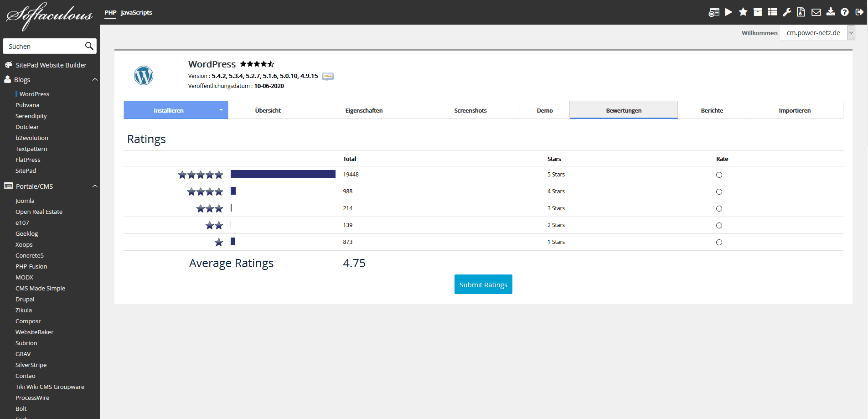Collapse the Portale/CMS sidebar section
The image size is (868, 419).
click(x=95, y=186)
